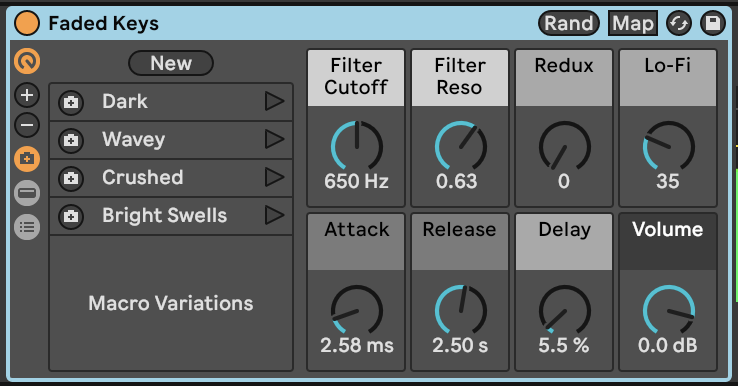The width and height of the screenshot is (738, 386).
Task: Click the Rand randomize macros button
Action: 569,23
